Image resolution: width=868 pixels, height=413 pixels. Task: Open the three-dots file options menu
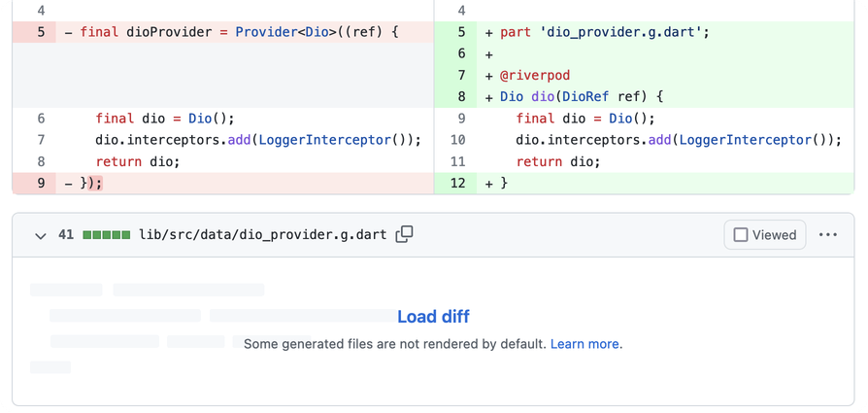point(827,235)
